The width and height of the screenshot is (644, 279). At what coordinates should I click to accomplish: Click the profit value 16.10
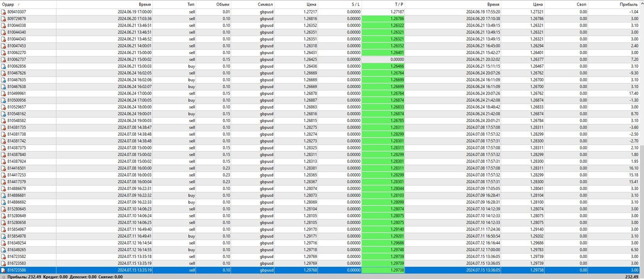(633, 168)
